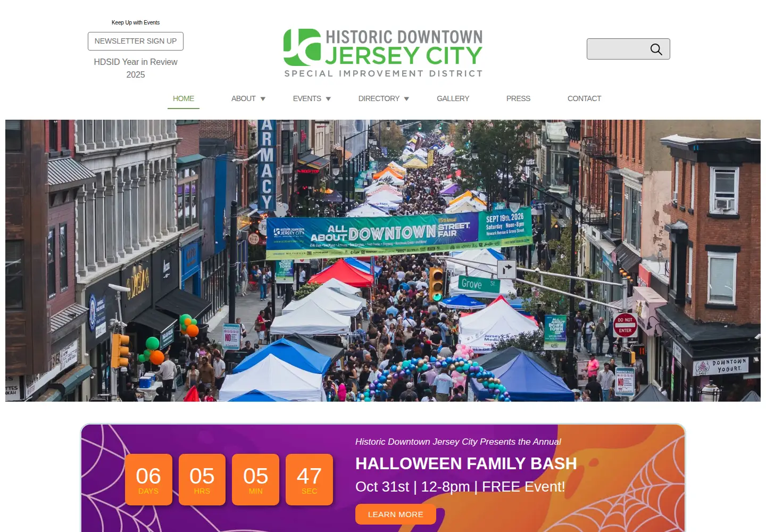Go to the Home tab
766x532 pixels.
pyautogui.click(x=184, y=98)
